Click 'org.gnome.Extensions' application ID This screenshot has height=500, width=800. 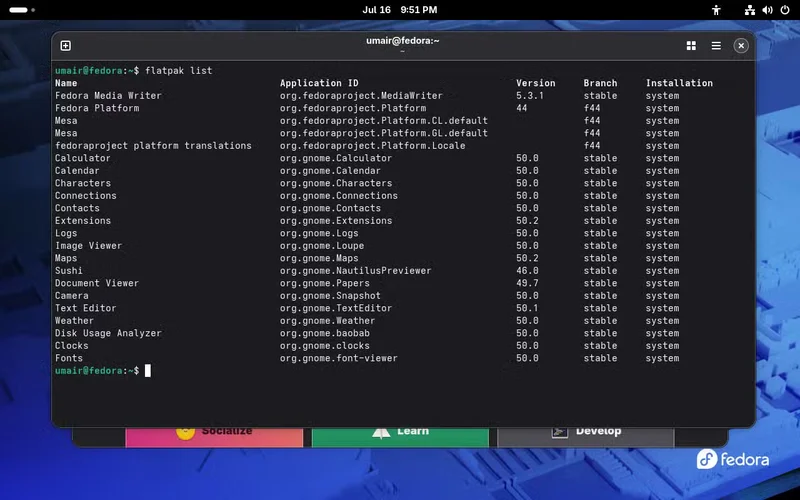(336, 220)
